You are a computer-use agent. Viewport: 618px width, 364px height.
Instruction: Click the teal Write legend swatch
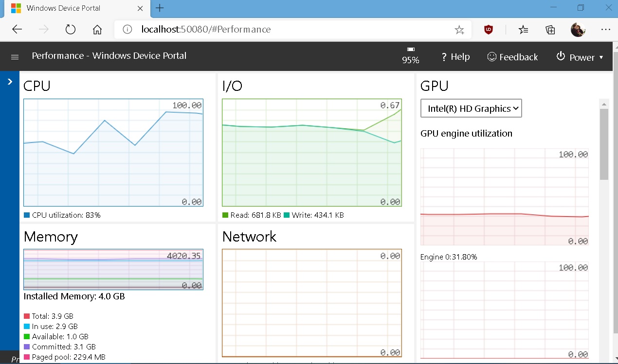(x=287, y=215)
